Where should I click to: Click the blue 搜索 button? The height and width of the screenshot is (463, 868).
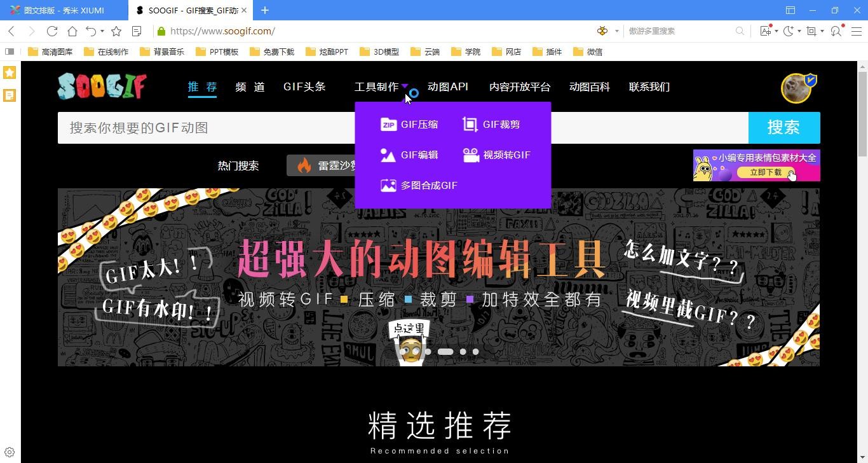(x=783, y=128)
